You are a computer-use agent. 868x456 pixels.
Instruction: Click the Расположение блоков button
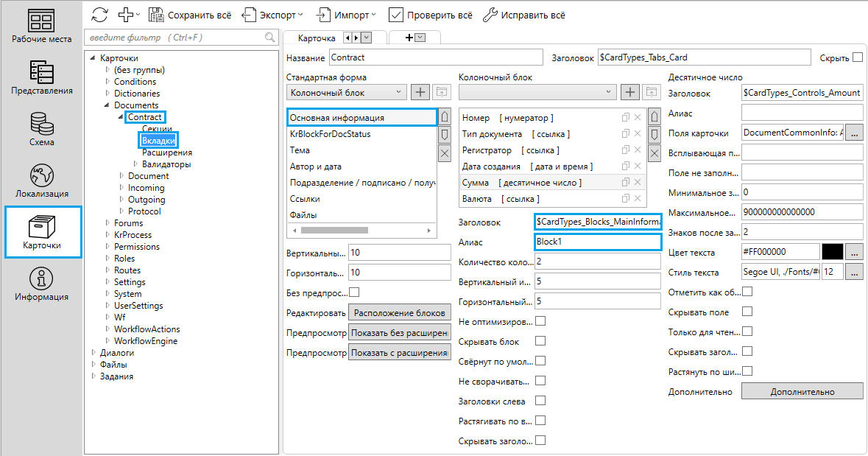click(x=399, y=312)
